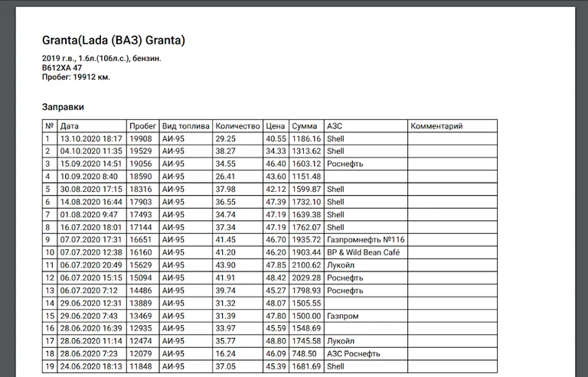Click the Сумма column header
This screenshot has width=588, height=377.
pos(305,126)
